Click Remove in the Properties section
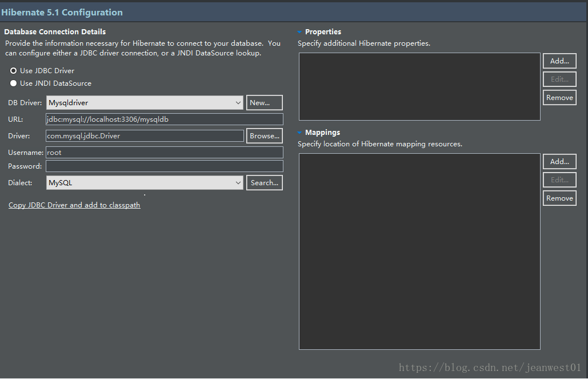 pyautogui.click(x=559, y=98)
